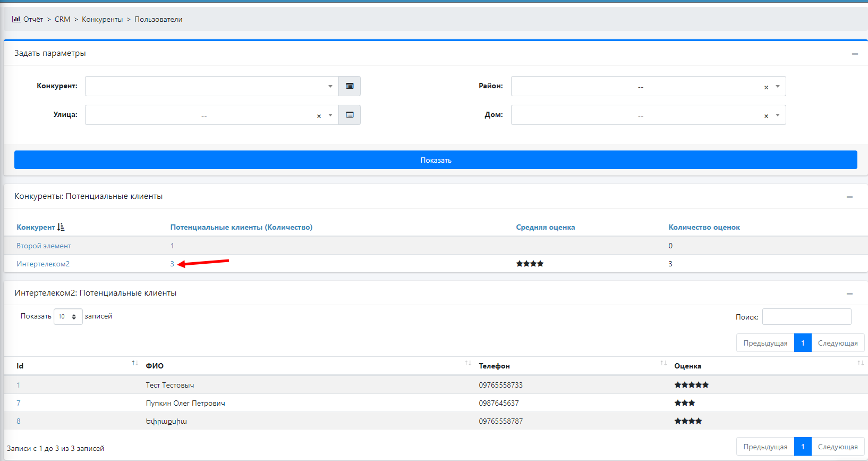The height and width of the screenshot is (461, 868).
Task: Click the list icon beside Улица field
Action: tap(350, 115)
